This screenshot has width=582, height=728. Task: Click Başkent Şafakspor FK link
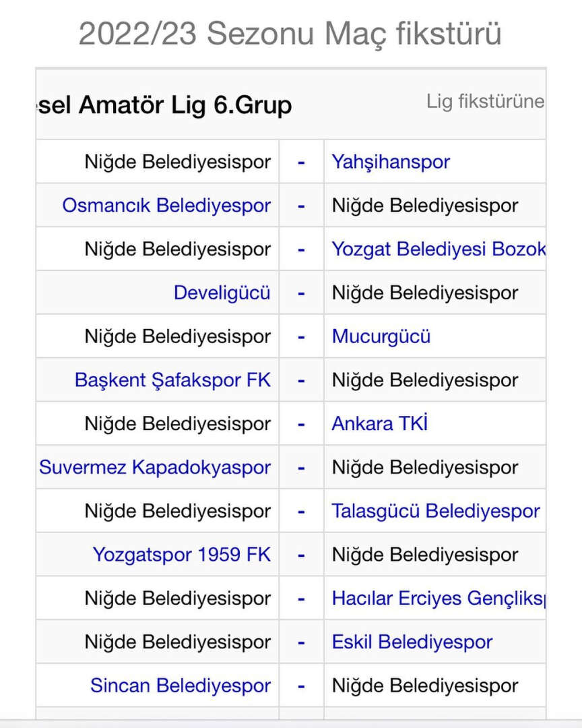point(172,380)
